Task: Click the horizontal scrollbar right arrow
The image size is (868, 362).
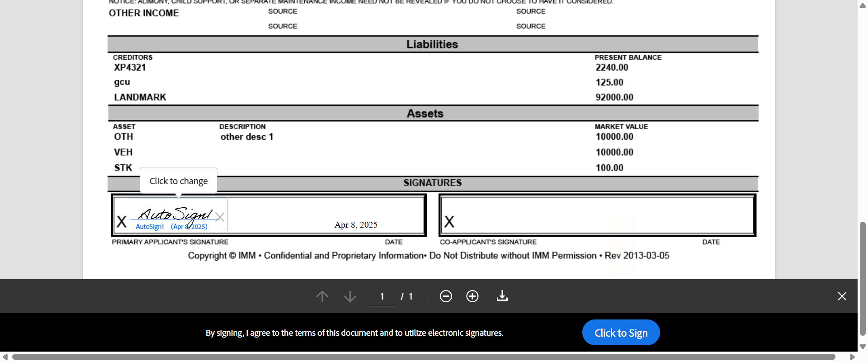Action: pyautogui.click(x=852, y=357)
